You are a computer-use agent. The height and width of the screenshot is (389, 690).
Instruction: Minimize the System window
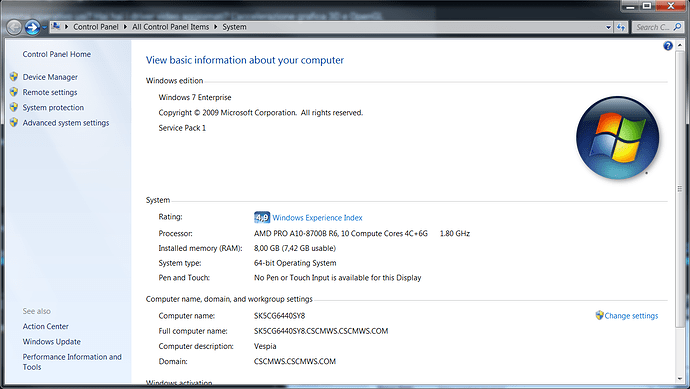pos(630,6)
